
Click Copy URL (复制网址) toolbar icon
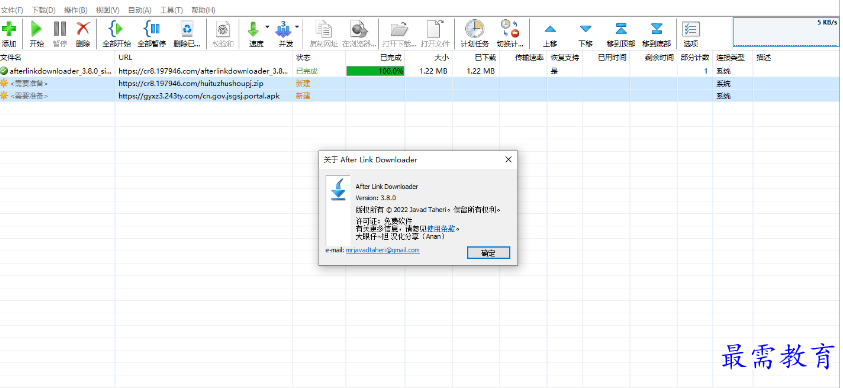(323, 29)
